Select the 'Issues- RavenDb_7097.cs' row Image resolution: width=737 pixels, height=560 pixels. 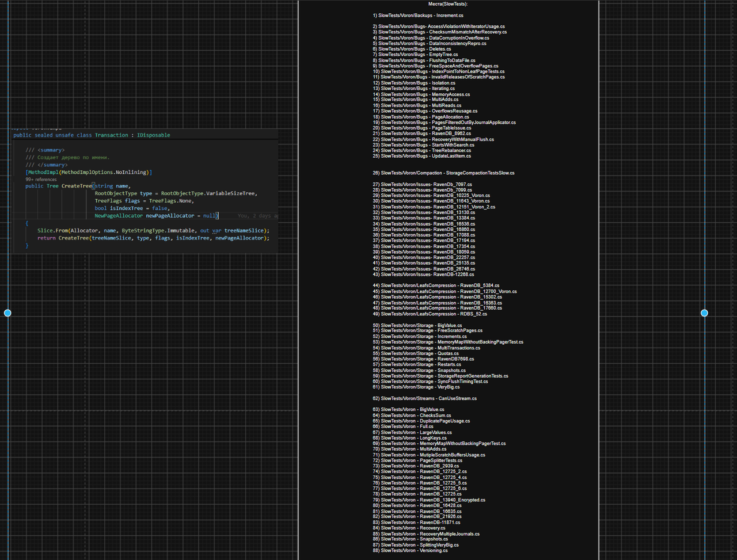423,184
